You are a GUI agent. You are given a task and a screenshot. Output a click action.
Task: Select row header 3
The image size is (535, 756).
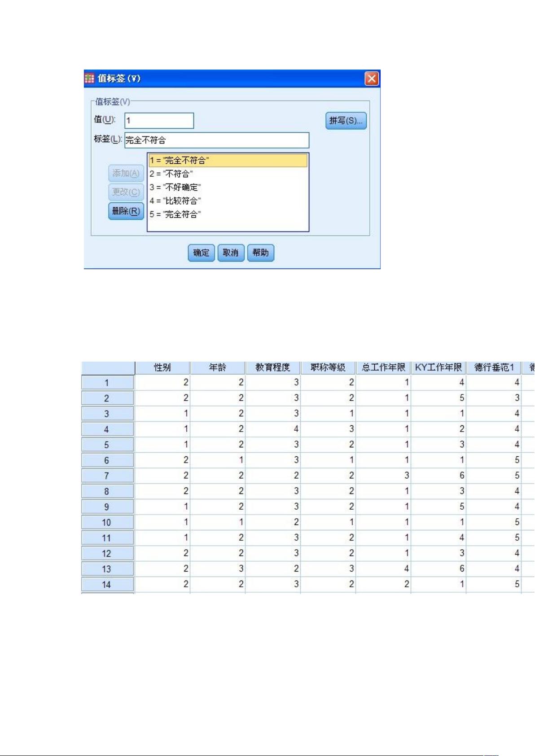point(107,414)
